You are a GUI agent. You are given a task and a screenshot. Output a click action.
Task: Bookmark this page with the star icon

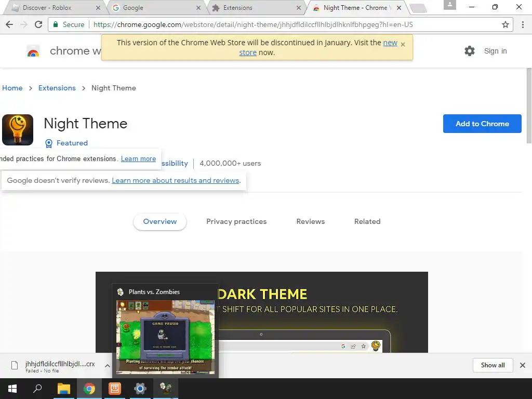505,24
